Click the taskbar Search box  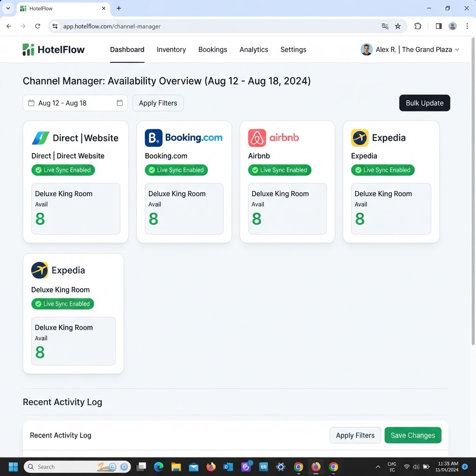(77, 467)
